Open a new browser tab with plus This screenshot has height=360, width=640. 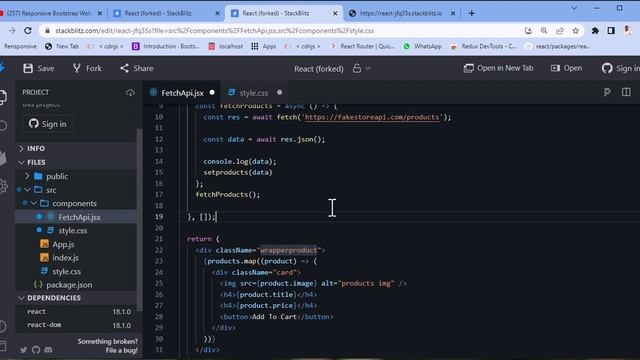tap(471, 13)
